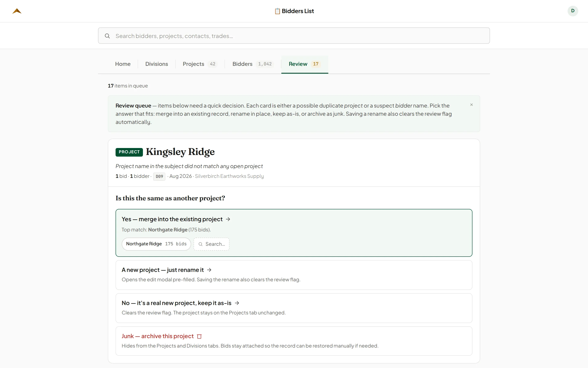This screenshot has width=588, height=368.
Task: Choose Yes — merge into the existing project
Action: (x=294, y=233)
